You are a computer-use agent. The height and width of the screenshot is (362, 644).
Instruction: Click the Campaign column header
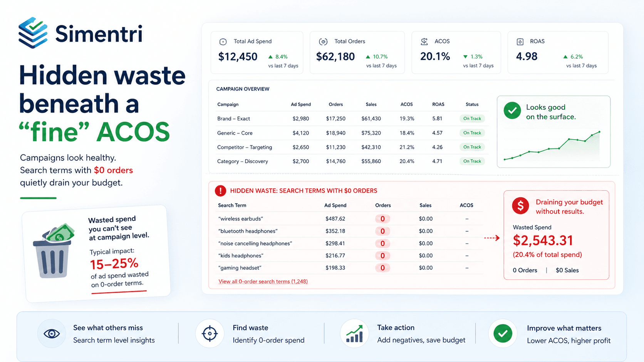point(228,104)
